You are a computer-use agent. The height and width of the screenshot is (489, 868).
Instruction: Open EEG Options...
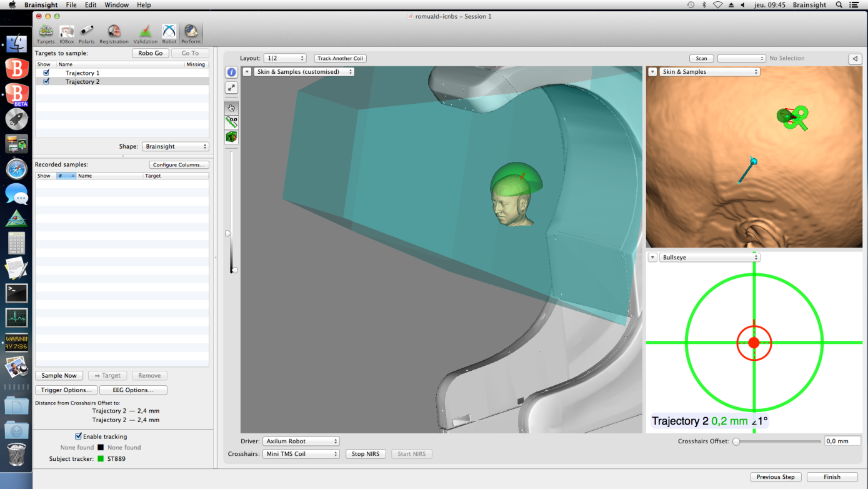tap(133, 390)
